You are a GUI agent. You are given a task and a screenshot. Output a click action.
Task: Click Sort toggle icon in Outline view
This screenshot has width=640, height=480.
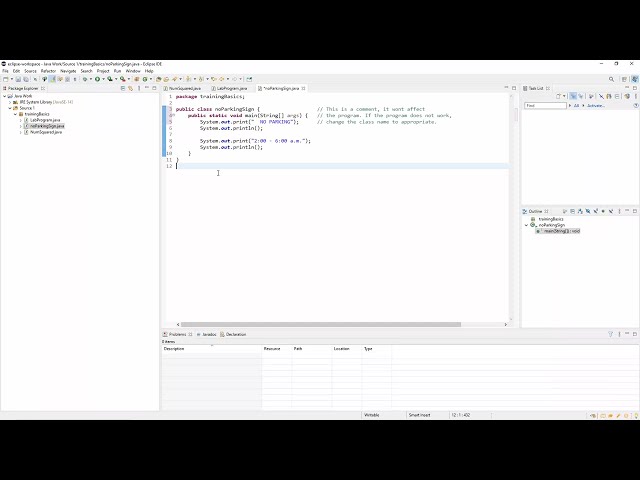tap(580, 211)
